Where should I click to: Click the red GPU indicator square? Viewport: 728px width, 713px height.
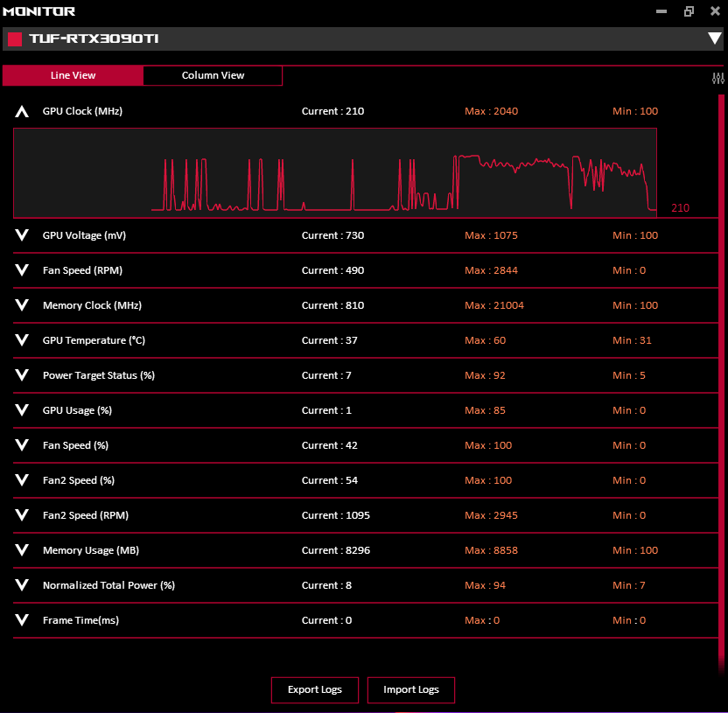pyautogui.click(x=15, y=39)
